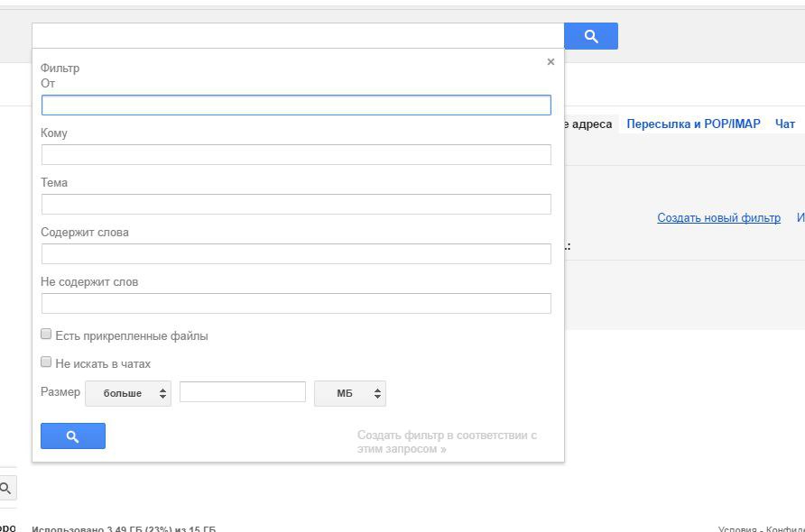The height and width of the screenshot is (532, 805).
Task: Switch to the Пересылка и POP/IMAP tab
Action: point(693,124)
